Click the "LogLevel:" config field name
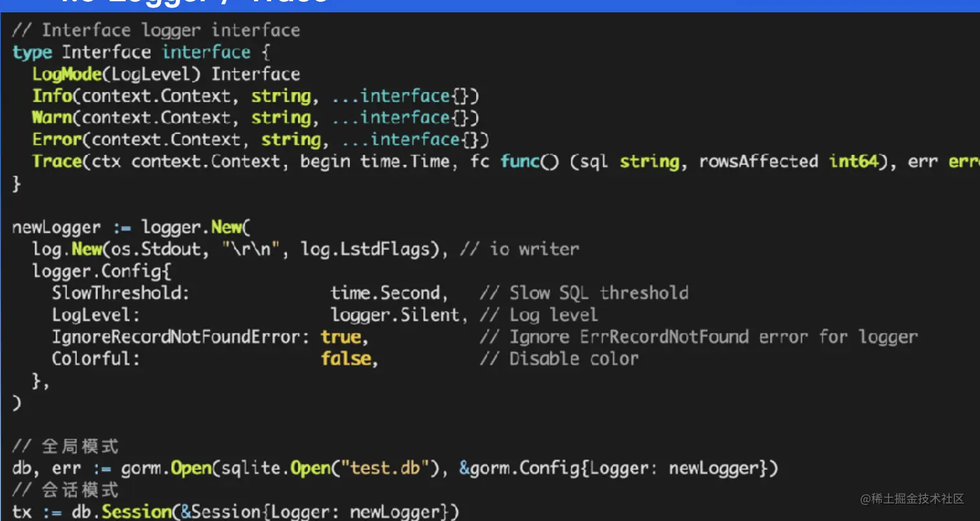This screenshot has width=980, height=521. click(x=96, y=315)
